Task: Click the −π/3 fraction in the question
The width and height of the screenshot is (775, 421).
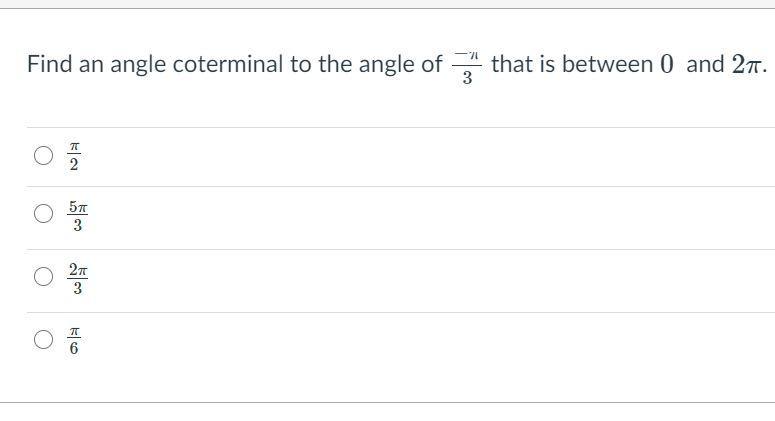Action: (x=467, y=67)
